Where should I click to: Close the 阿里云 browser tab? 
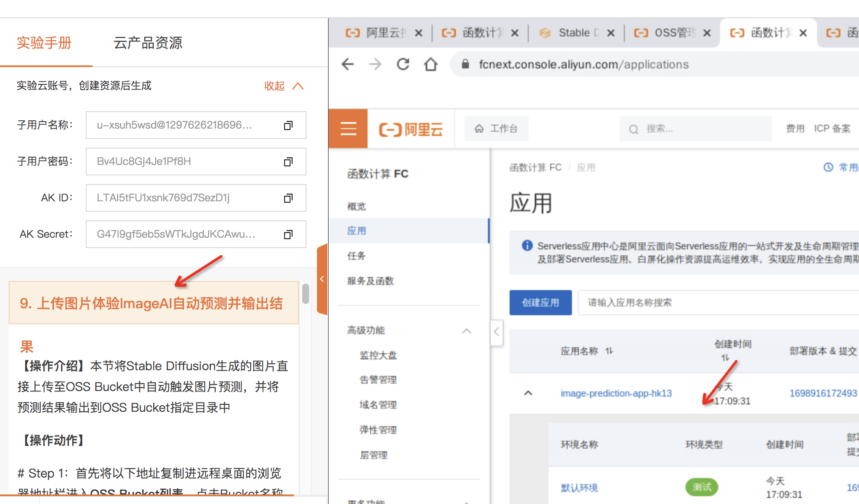coord(419,33)
